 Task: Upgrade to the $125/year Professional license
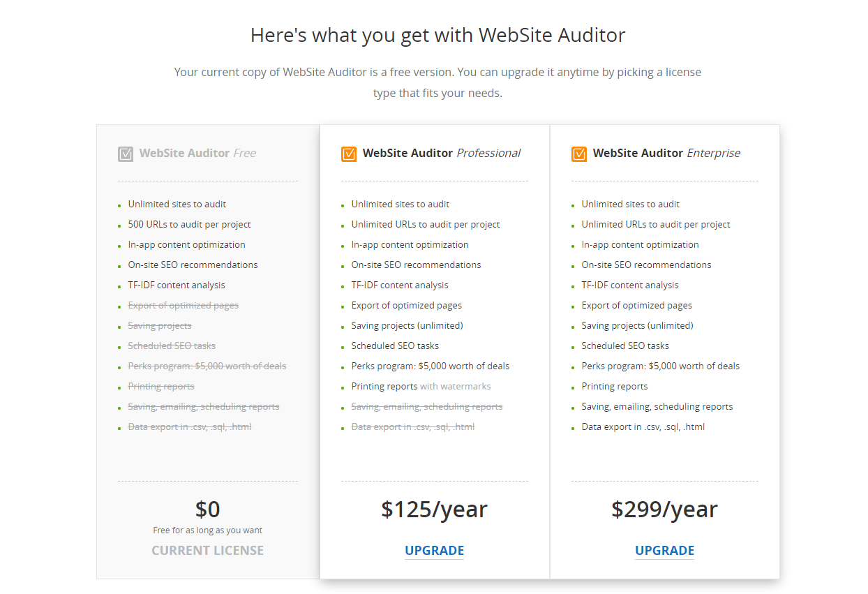coord(435,550)
